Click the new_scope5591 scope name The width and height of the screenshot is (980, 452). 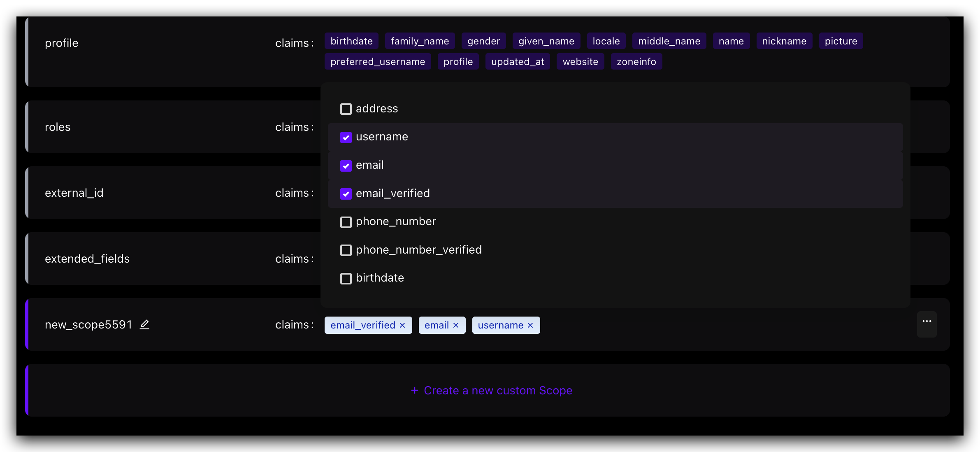click(88, 324)
